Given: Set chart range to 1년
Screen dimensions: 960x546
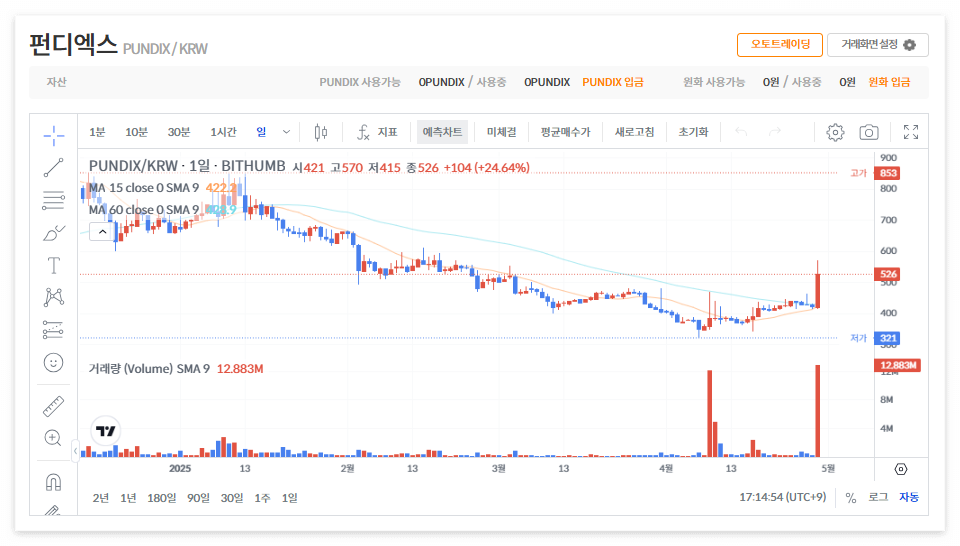Looking at the screenshot, I should pyautogui.click(x=128, y=498).
